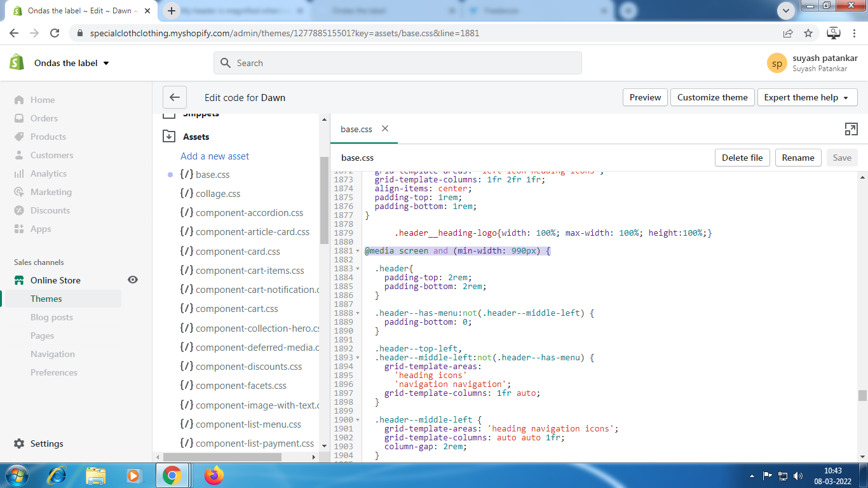Screen dimensions: 868x488
Task: Click the Shopify bag logo icon
Action: pos(17,62)
